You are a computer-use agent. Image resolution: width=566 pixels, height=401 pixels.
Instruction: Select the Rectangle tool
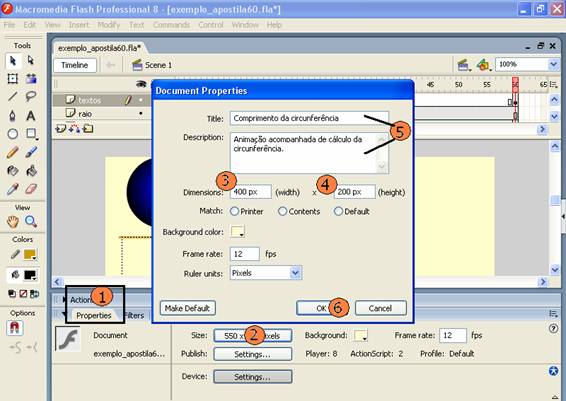[31, 134]
